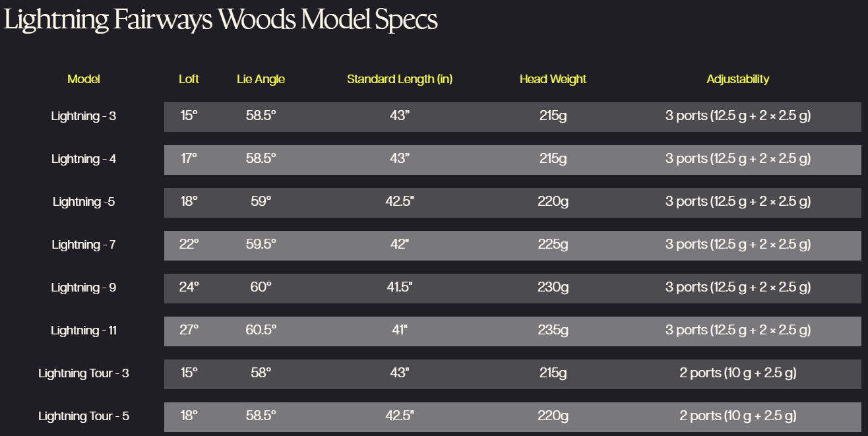
Task: Select the Lightning - 7 model name
Action: tap(84, 245)
